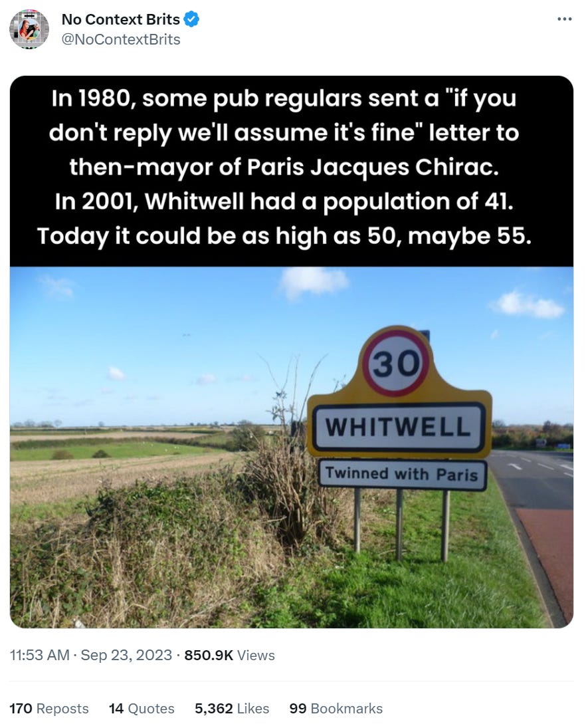Open the No Context Brits display name
The height and width of the screenshot is (724, 588).
121,19
